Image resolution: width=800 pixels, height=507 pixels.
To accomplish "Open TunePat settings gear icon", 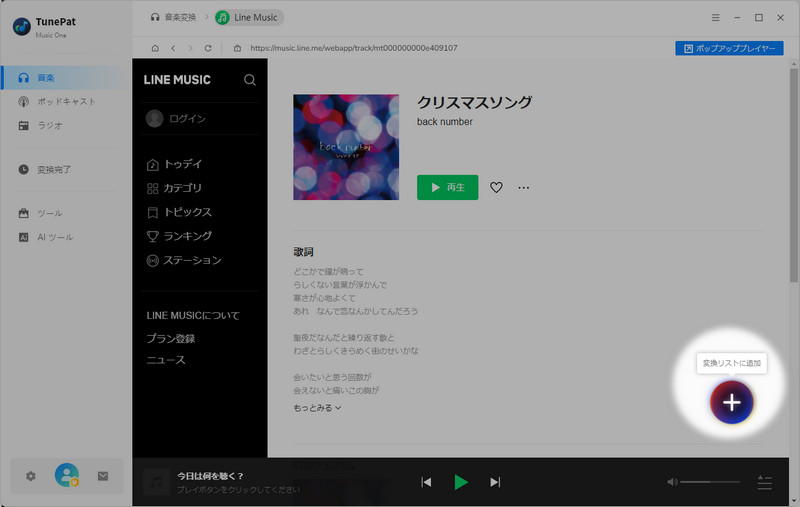I will coord(31,476).
